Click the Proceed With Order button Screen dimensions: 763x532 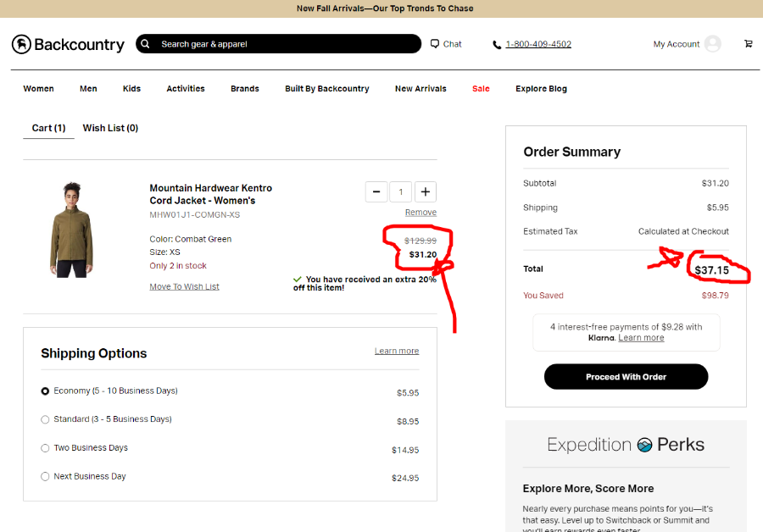click(626, 377)
